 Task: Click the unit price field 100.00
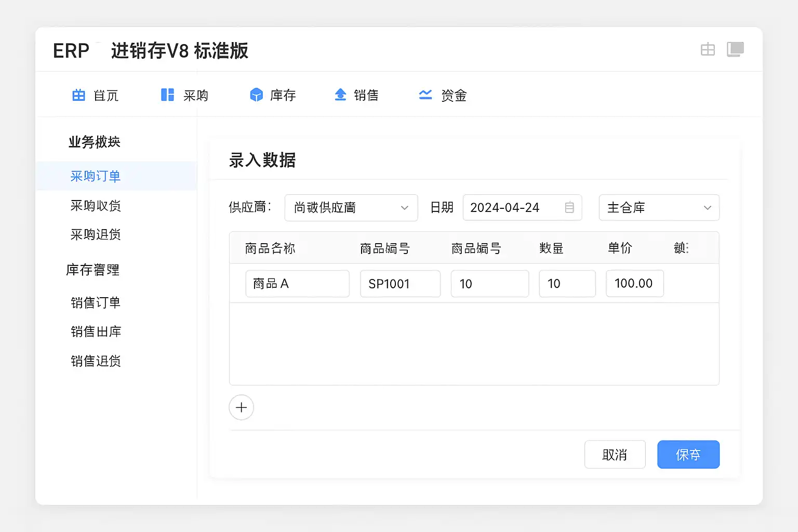coord(634,284)
